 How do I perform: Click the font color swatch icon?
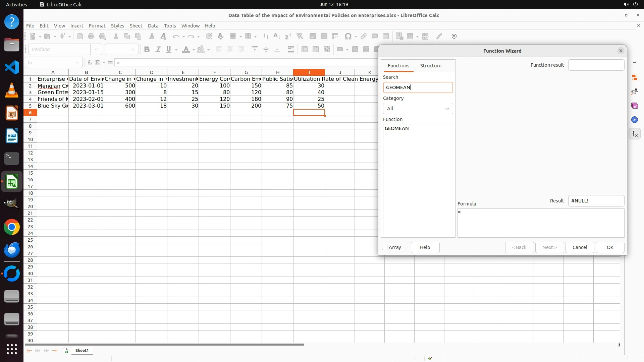[x=186, y=50]
